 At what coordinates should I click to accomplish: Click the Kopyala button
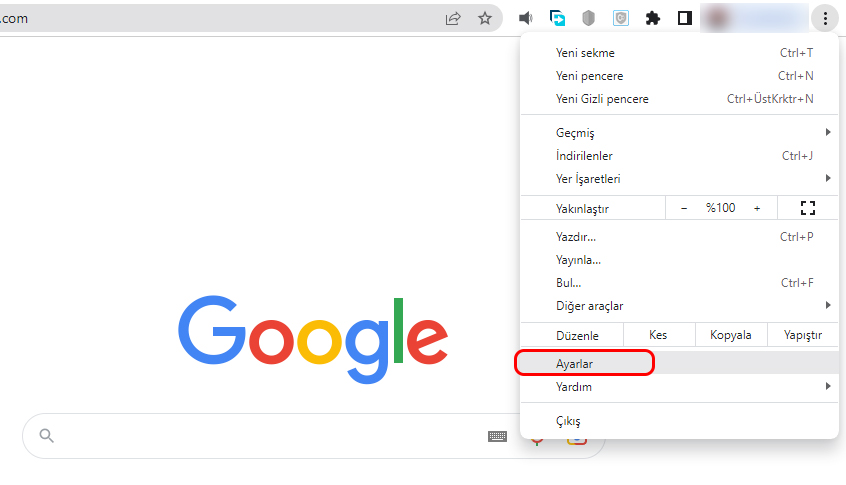pyautogui.click(x=731, y=335)
